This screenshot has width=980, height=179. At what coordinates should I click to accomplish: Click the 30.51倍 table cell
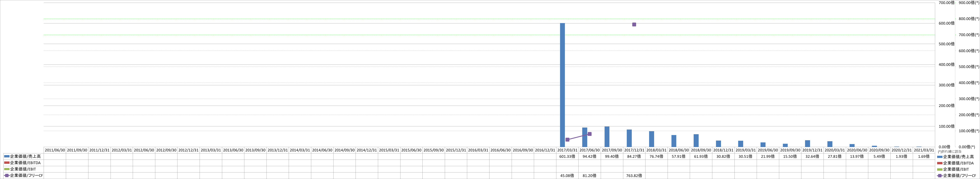[745, 157]
